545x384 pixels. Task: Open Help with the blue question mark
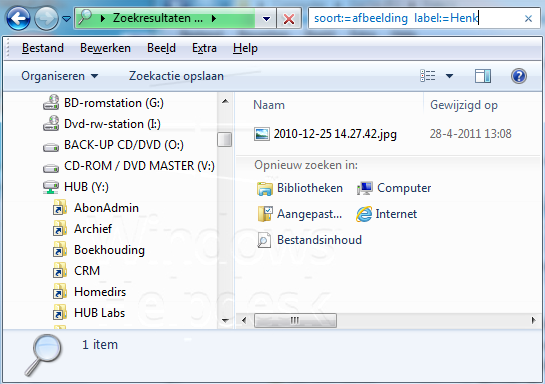[519, 76]
